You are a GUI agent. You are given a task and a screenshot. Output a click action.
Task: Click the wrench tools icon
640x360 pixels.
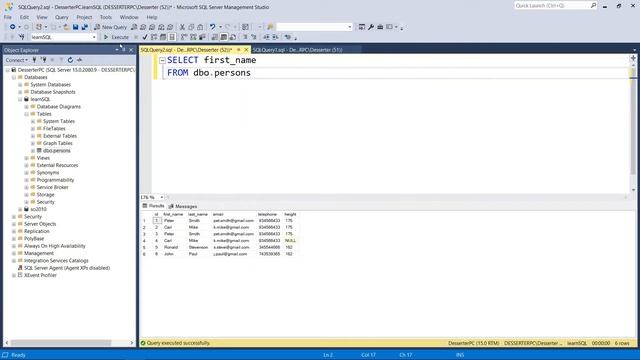pos(371,27)
